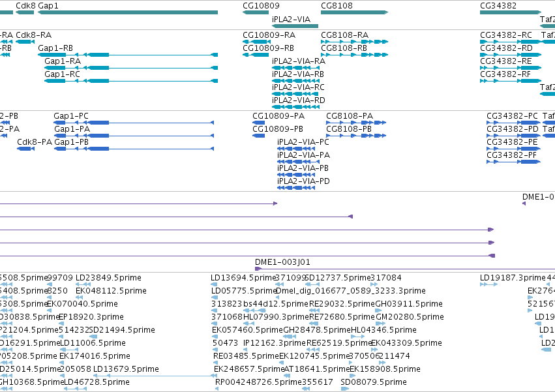
Task: Select the LD05775.5prime EST label
Action: tap(243, 291)
